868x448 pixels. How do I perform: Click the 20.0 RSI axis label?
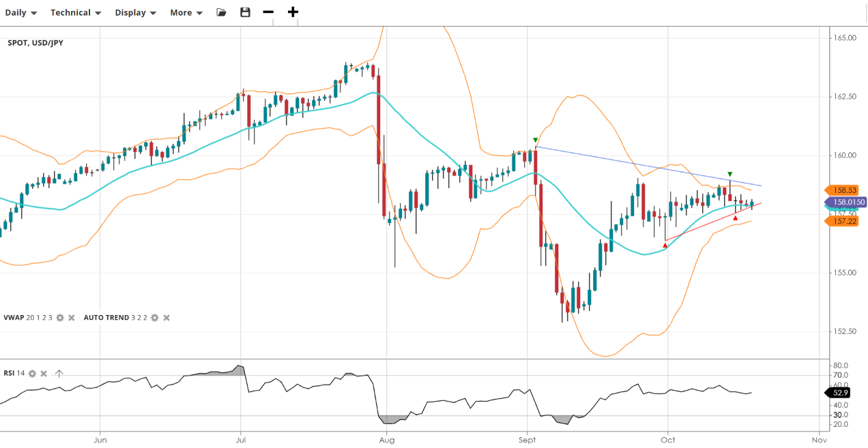coord(840,424)
